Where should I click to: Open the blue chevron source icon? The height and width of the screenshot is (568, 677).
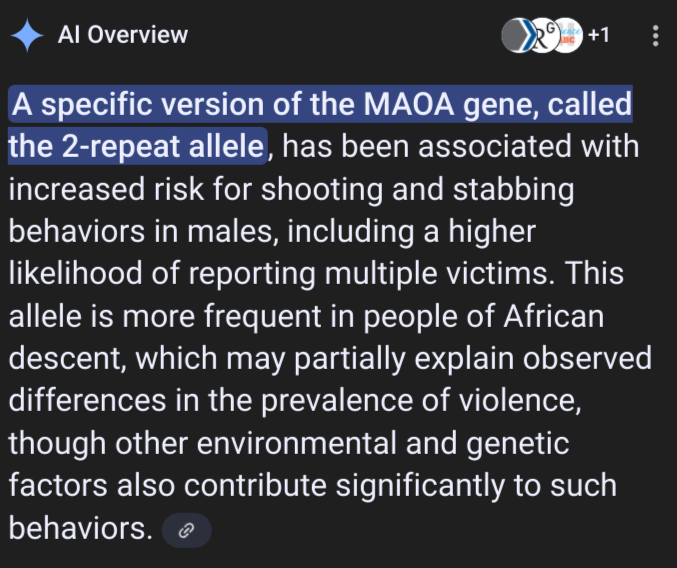tap(518, 35)
